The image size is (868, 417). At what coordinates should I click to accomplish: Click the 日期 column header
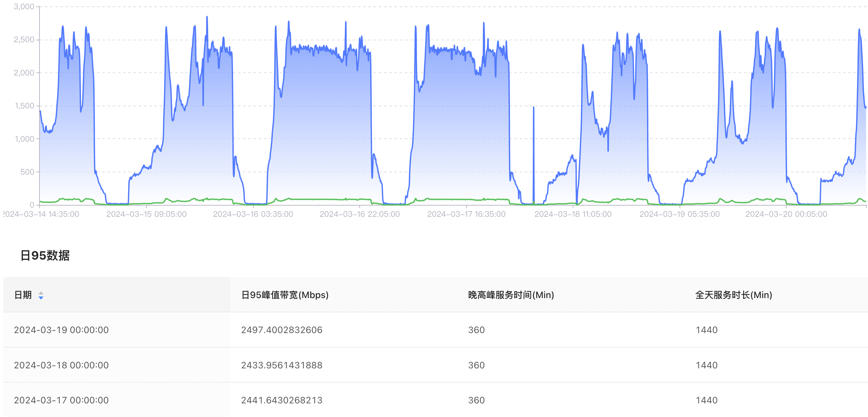point(117,295)
